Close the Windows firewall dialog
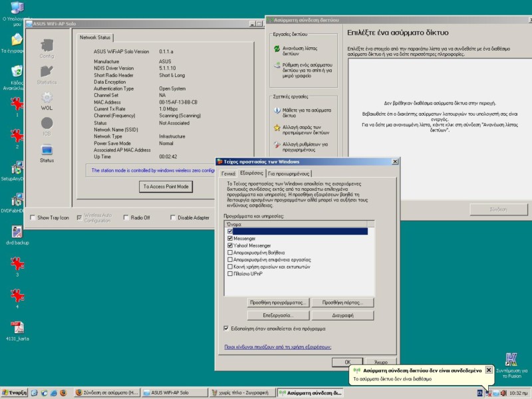Screen dimensions: 532x399 click(x=395, y=162)
